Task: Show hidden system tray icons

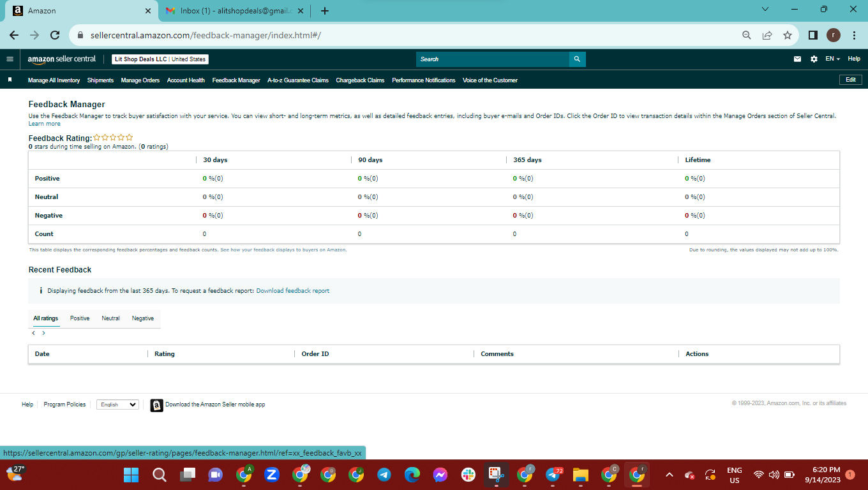Action: click(x=669, y=475)
